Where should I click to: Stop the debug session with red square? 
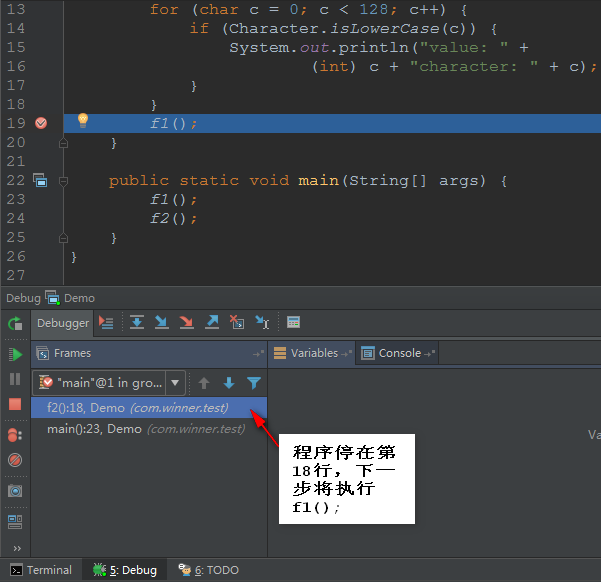tap(15, 404)
